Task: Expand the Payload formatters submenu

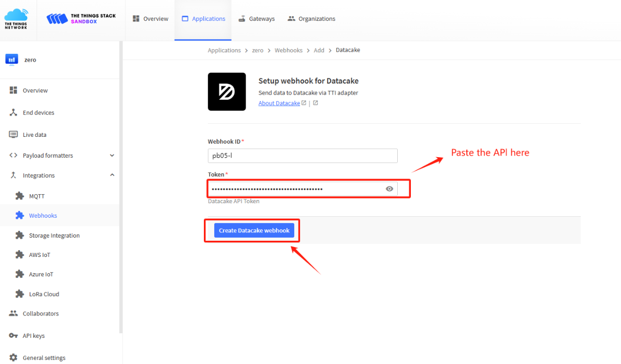Action: pyautogui.click(x=112, y=156)
